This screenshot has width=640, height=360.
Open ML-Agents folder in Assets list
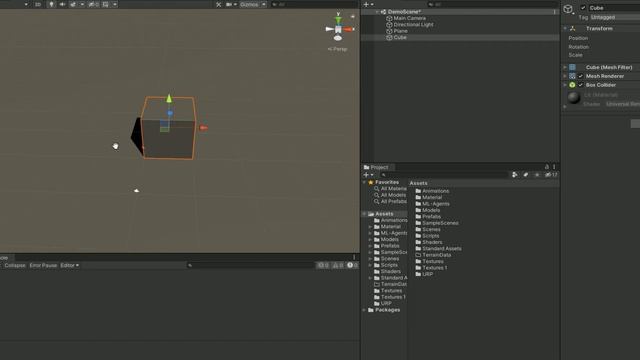(432, 204)
